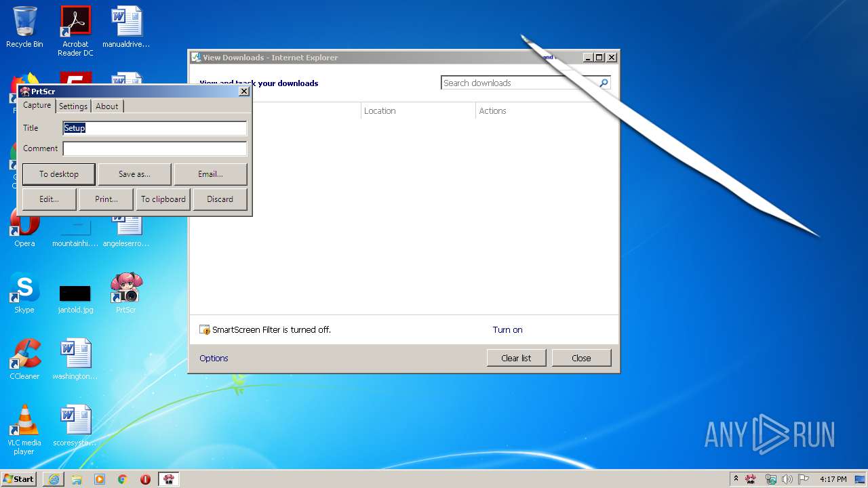This screenshot has height=488, width=868.
Task: Launch Windows Media Player from taskbar
Action: (100, 479)
